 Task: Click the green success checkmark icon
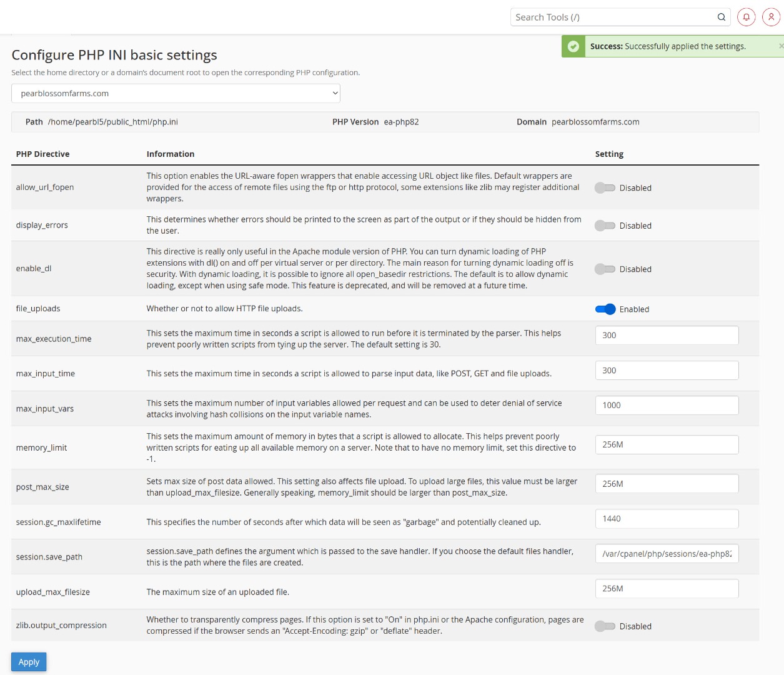pos(573,46)
